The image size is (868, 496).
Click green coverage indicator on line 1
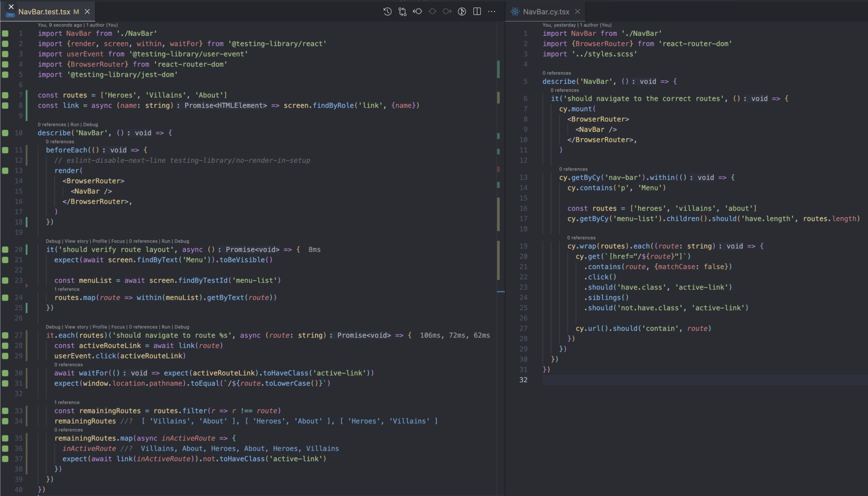point(6,33)
